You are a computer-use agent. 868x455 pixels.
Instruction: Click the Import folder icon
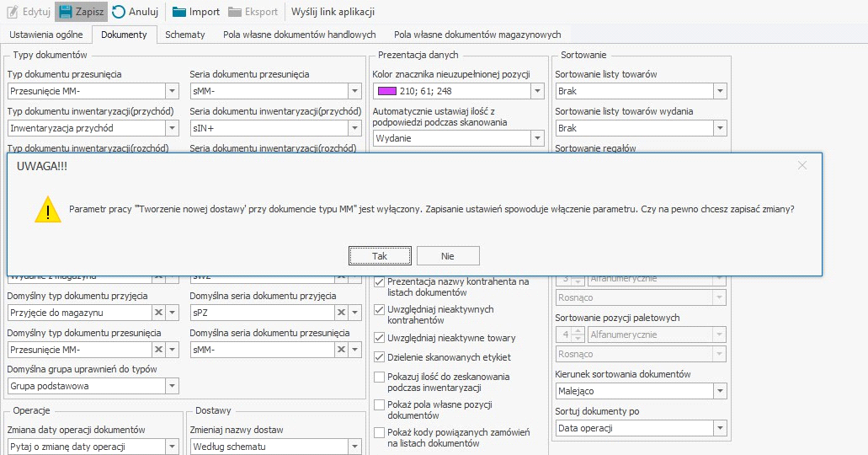point(178,12)
